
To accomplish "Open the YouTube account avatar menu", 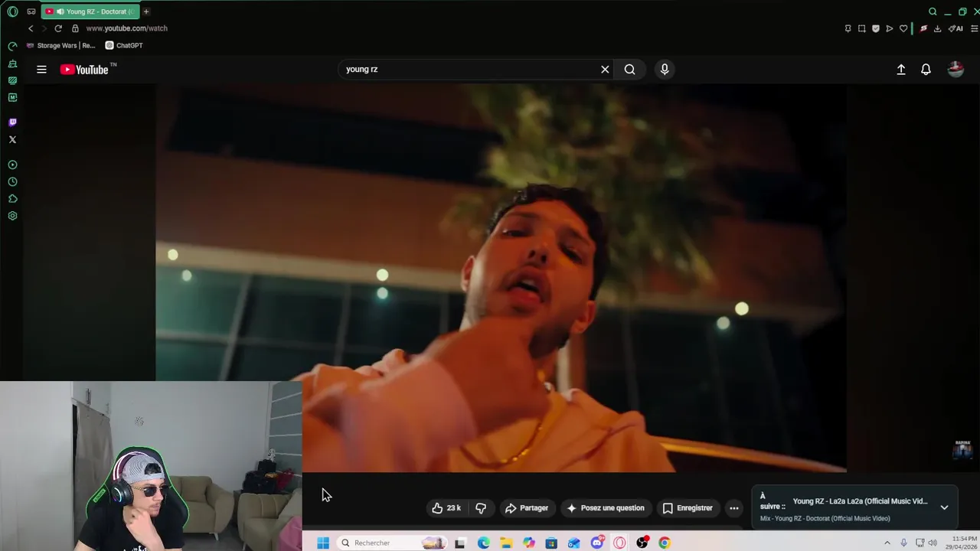I will 955,69.
